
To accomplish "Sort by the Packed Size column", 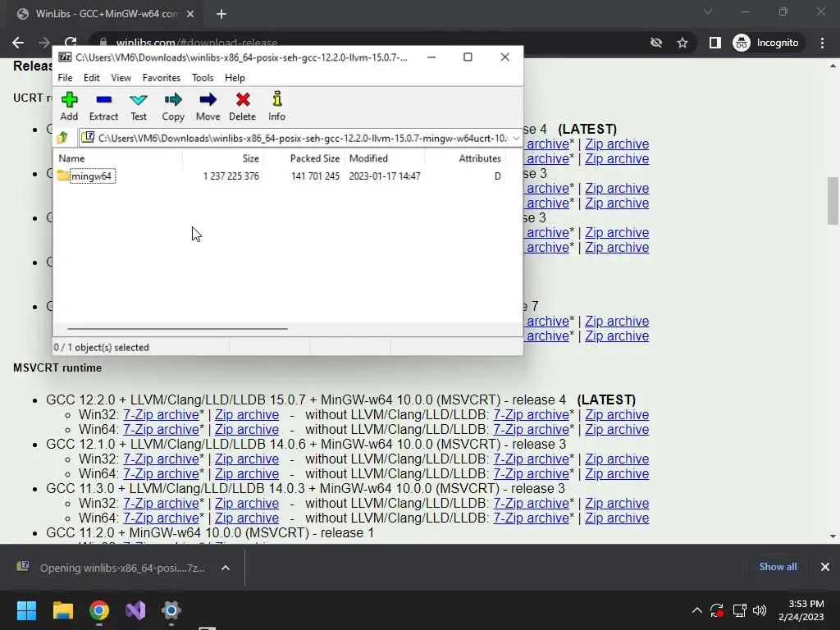I will (x=304, y=158).
